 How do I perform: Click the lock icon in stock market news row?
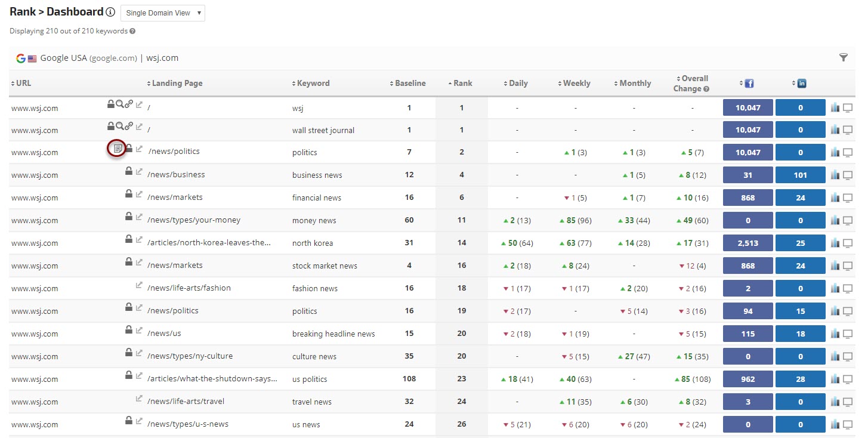point(128,263)
